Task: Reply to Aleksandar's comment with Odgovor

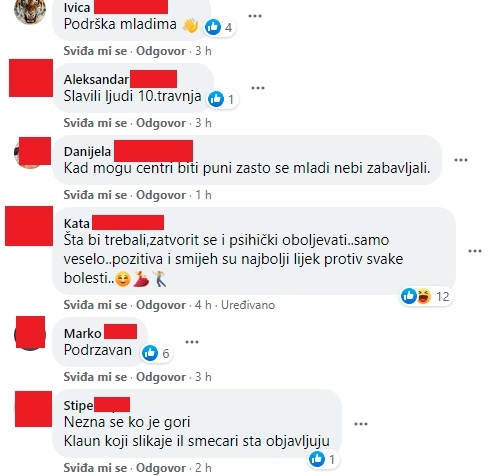Action: tap(161, 123)
